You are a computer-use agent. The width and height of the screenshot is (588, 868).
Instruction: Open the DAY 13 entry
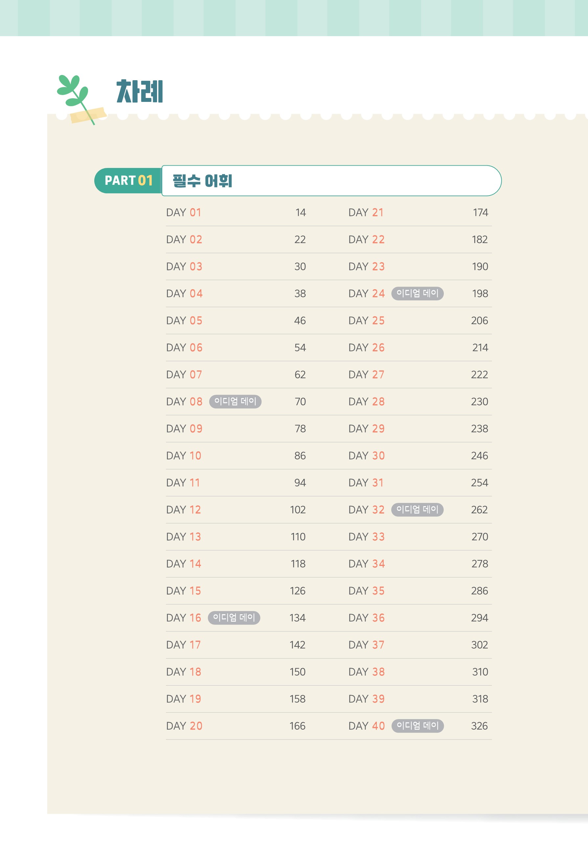(184, 537)
